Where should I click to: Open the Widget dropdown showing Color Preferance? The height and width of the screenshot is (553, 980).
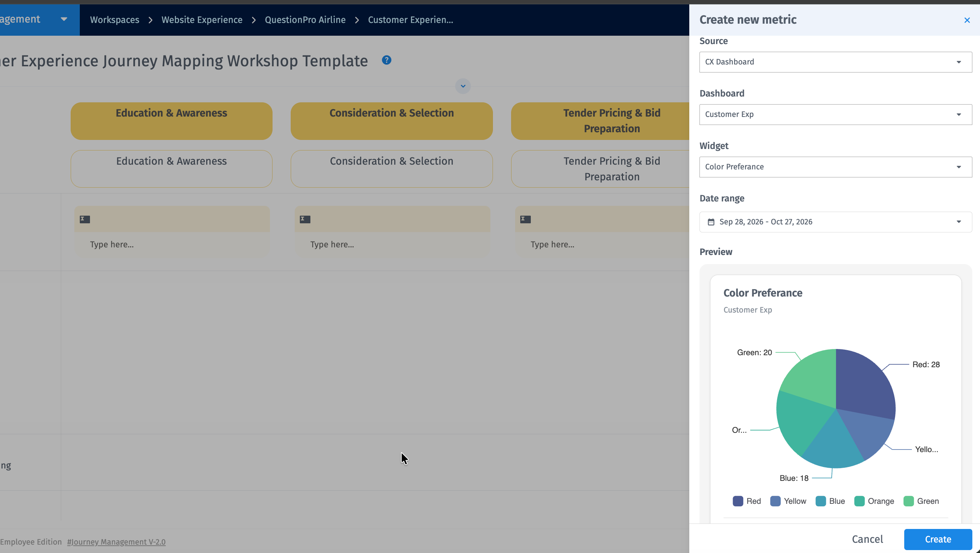[x=835, y=167]
